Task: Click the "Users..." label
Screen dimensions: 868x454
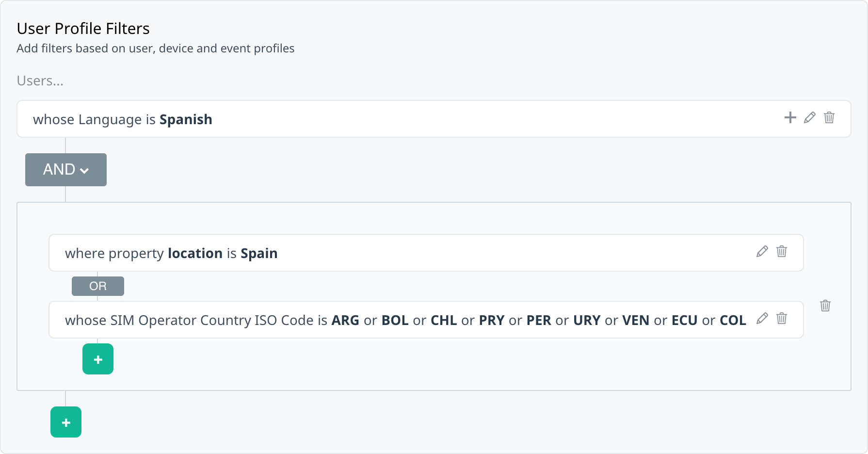Action: (40, 81)
